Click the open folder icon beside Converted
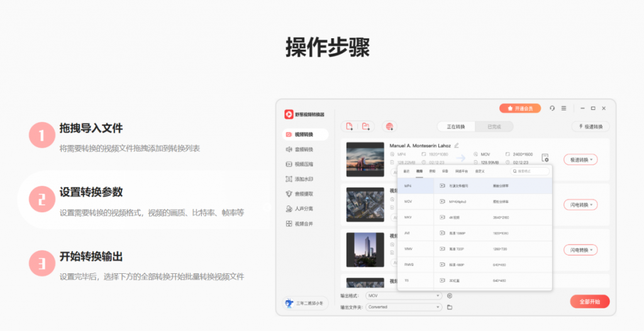Viewport: 644px width, 331px height. [x=450, y=307]
